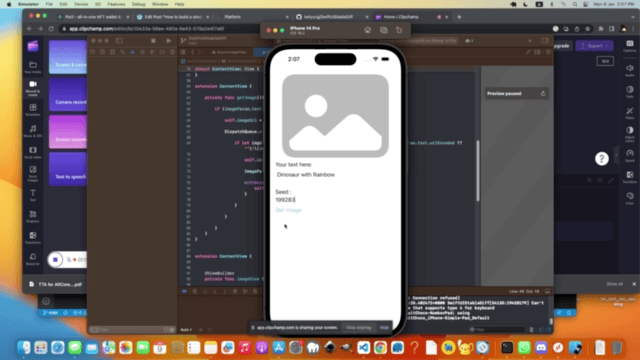The image size is (640, 360).
Task: Open Safari from the Dock
Action: 58,348
